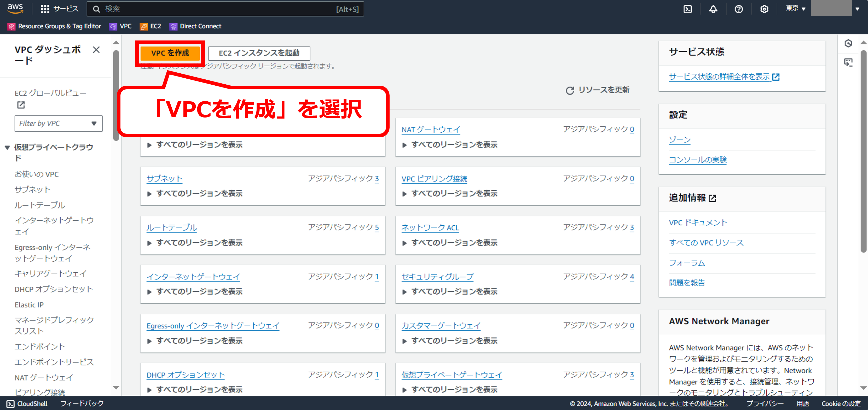Screen dimensions: 868x410
Task: Open the セキュリティグループ card link
Action: point(437,277)
